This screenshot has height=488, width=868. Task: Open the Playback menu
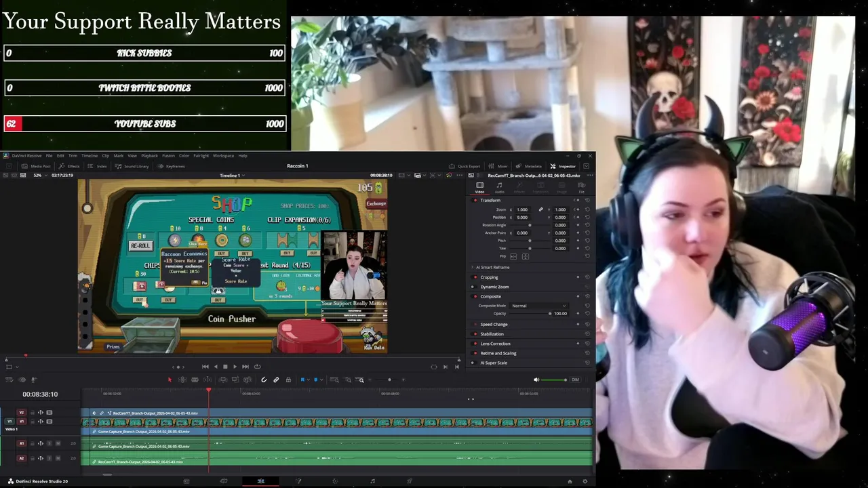[149, 155]
